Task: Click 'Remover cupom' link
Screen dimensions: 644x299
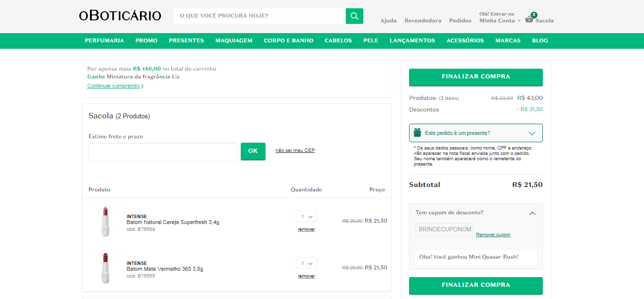Action: click(493, 235)
